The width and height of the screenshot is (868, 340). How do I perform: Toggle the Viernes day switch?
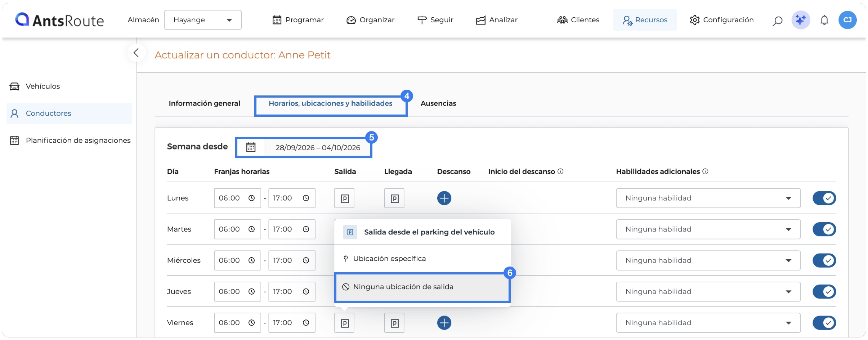coord(824,323)
